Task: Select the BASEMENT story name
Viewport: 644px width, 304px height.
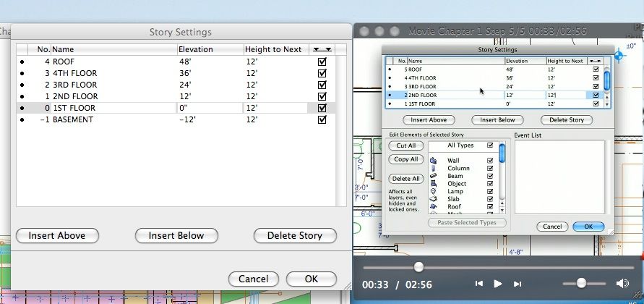Action: tap(73, 119)
